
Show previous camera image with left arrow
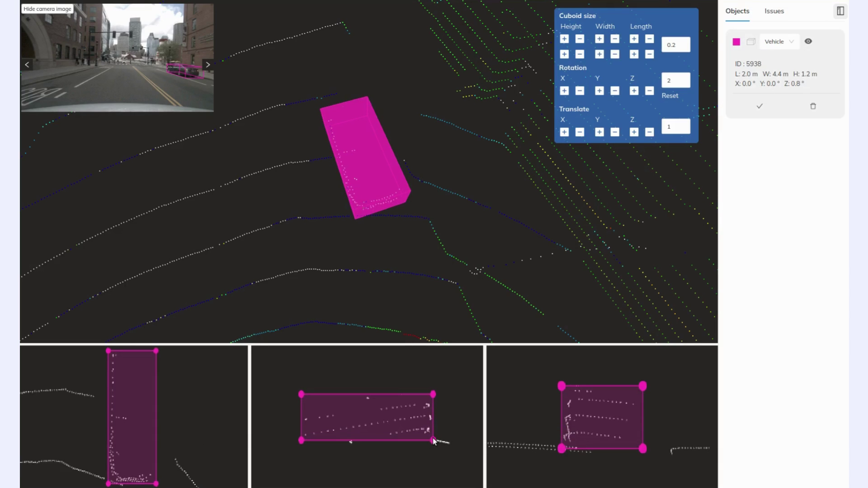coord(27,65)
